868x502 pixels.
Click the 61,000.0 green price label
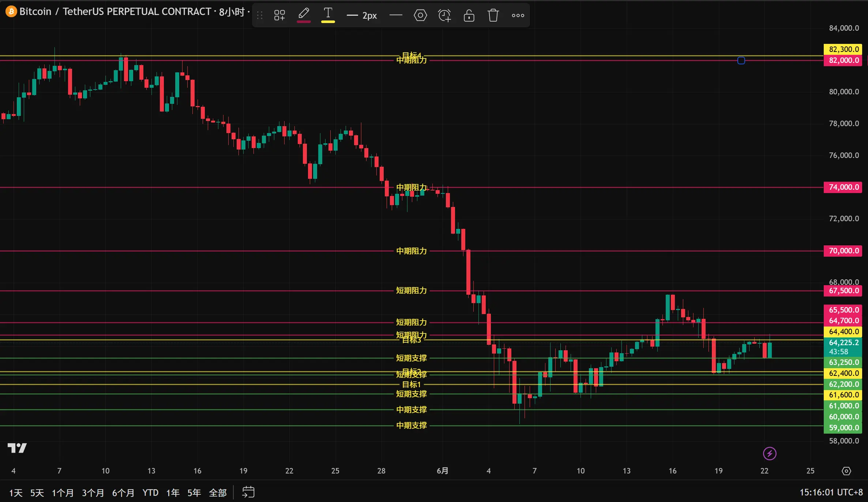click(843, 406)
